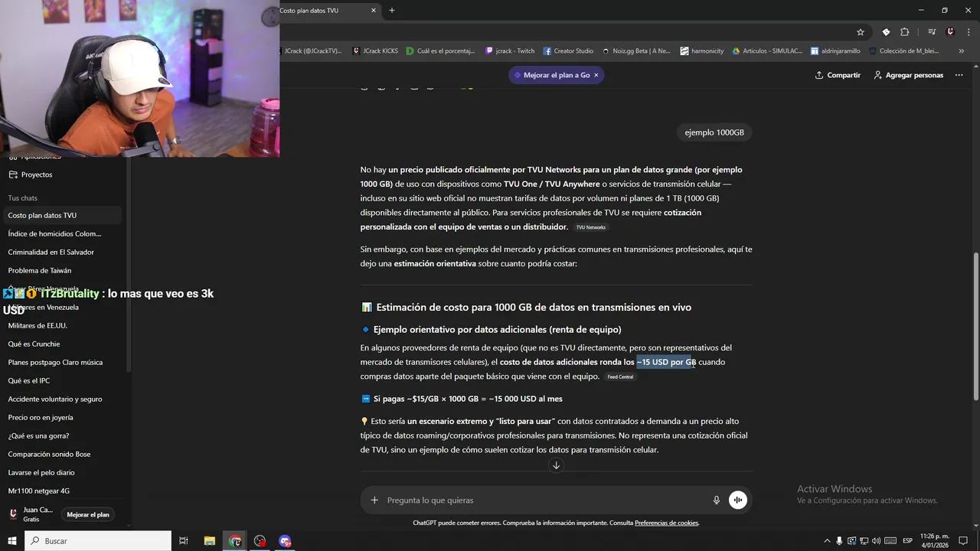The height and width of the screenshot is (551, 980).
Task: Open the aldrinjaramillo bookmark
Action: 835,51
